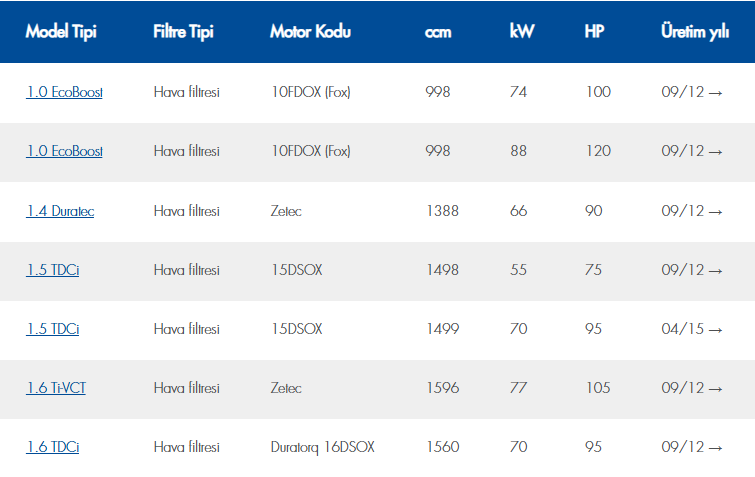Open the 120 HP 1.0 EcoBoost link
755x477 pixels.
(64, 152)
